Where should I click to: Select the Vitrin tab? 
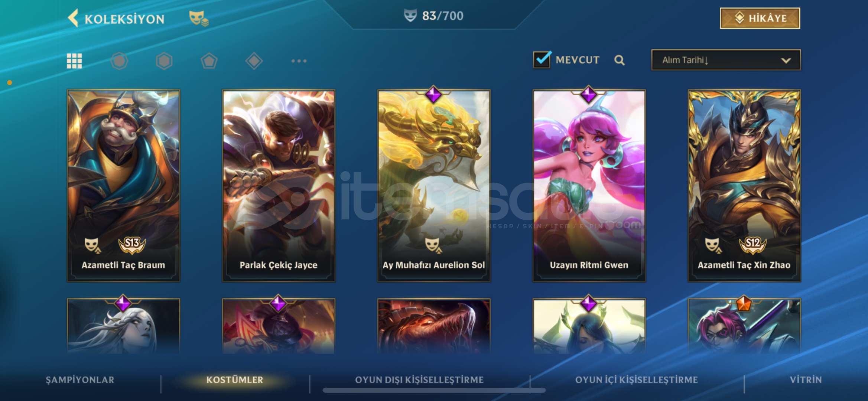[x=806, y=380]
